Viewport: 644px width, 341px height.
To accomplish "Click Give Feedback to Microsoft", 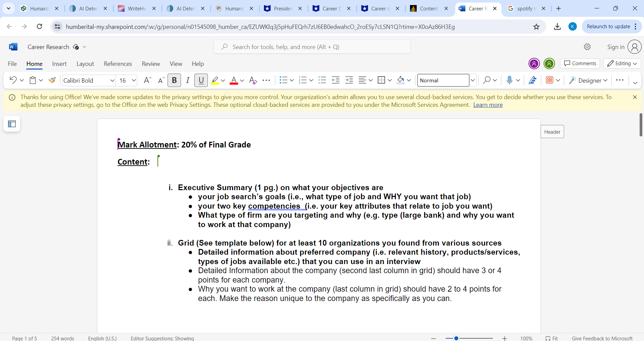I will (x=602, y=338).
